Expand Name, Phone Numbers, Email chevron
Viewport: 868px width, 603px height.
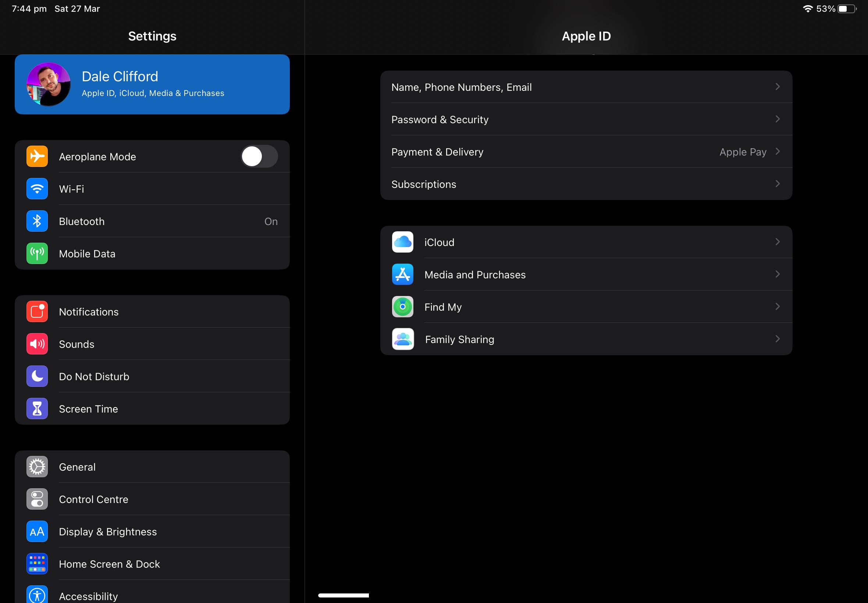(777, 87)
